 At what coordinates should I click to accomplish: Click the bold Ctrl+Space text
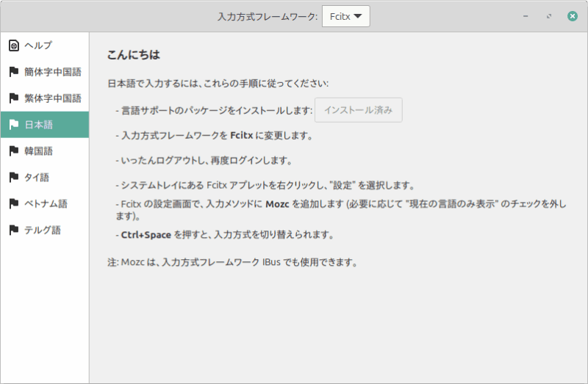[x=146, y=236]
